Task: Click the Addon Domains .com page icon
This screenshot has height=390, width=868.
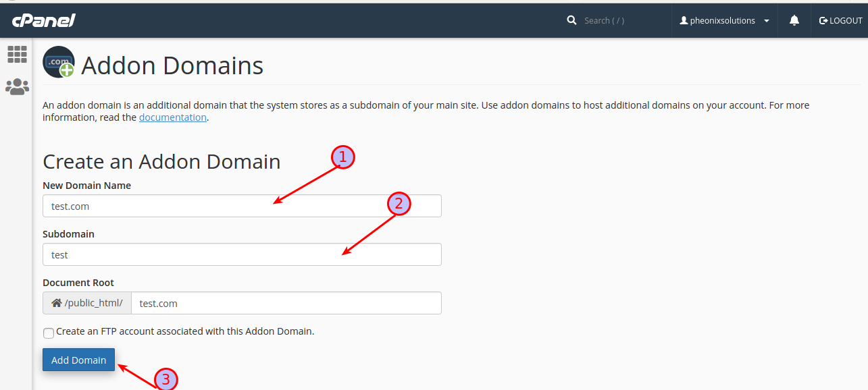Action: click(x=59, y=62)
